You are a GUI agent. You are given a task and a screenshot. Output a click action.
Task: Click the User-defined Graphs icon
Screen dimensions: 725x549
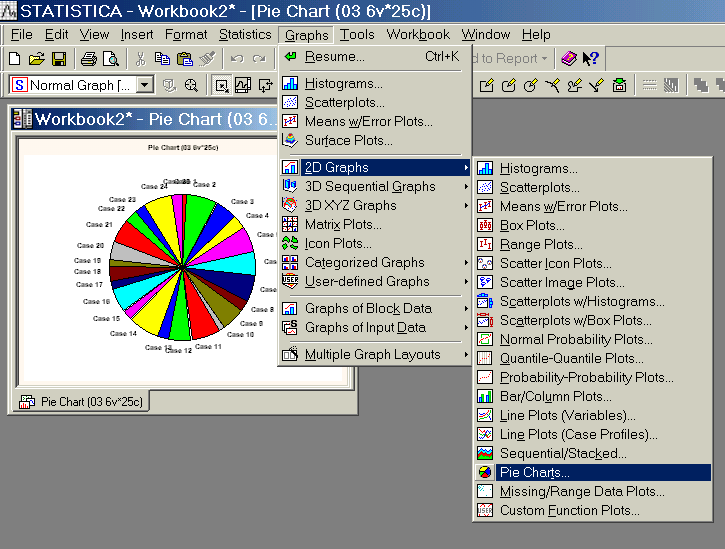(290, 281)
